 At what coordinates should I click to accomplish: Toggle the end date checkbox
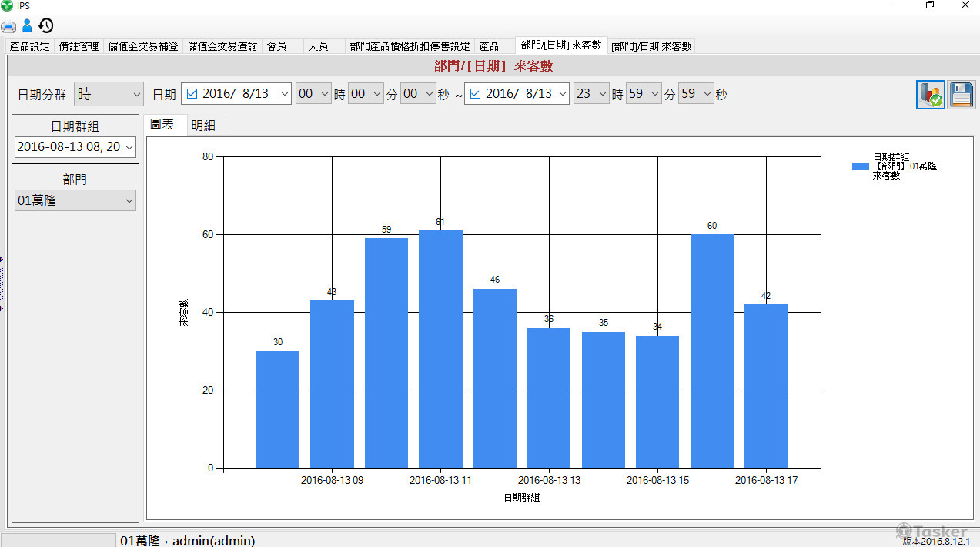click(475, 94)
